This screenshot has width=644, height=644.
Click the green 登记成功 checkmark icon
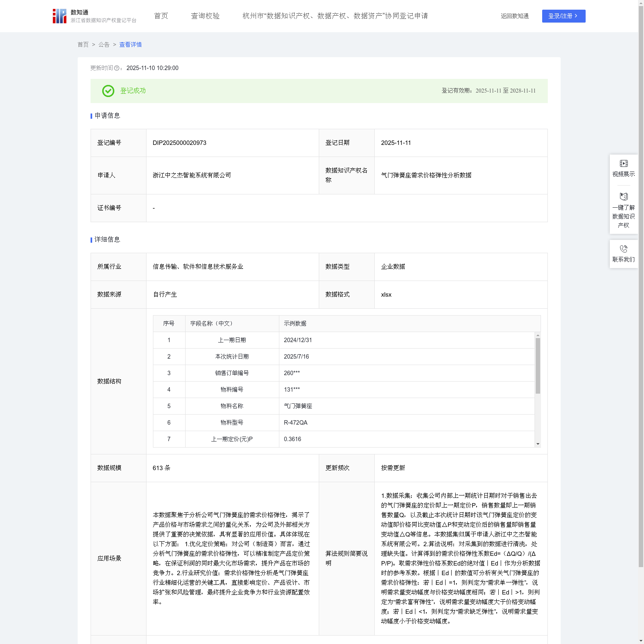[x=108, y=91]
